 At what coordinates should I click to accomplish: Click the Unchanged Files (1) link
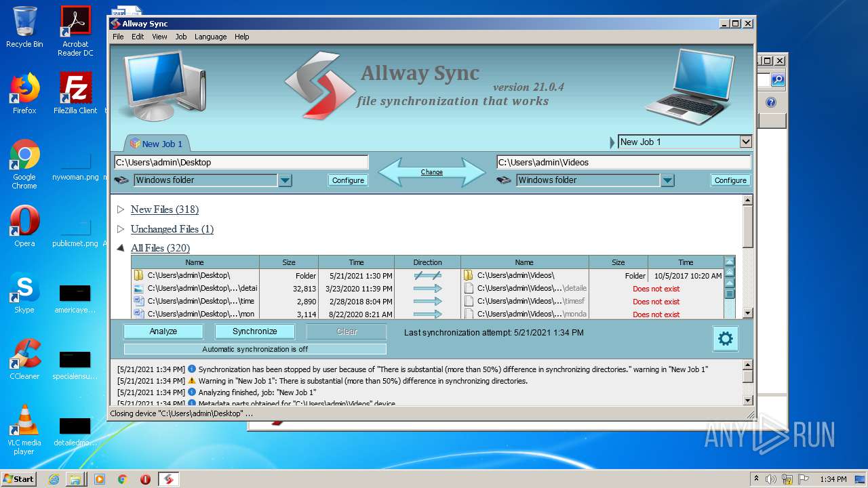pyautogui.click(x=172, y=229)
